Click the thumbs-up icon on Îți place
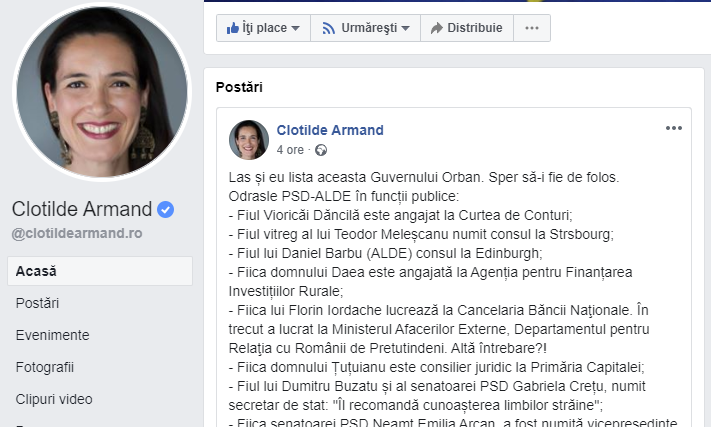Screen dimensions: 711x427 tap(233, 28)
